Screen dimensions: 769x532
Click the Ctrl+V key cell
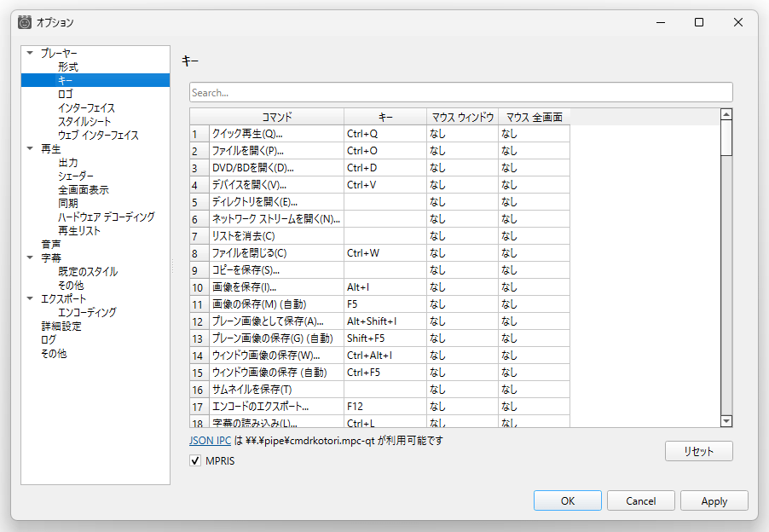[385, 185]
